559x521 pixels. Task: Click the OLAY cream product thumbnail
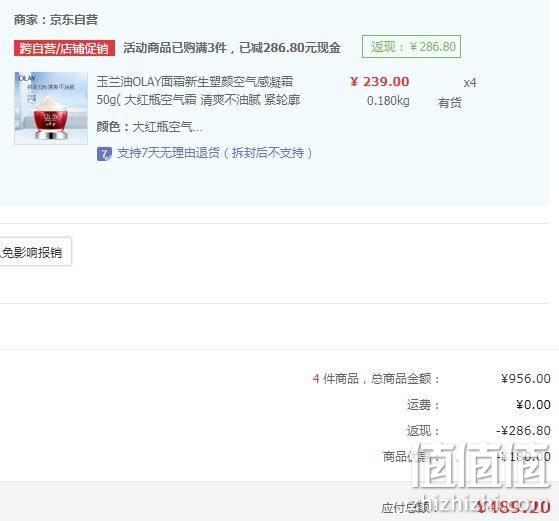pyautogui.click(x=51, y=108)
